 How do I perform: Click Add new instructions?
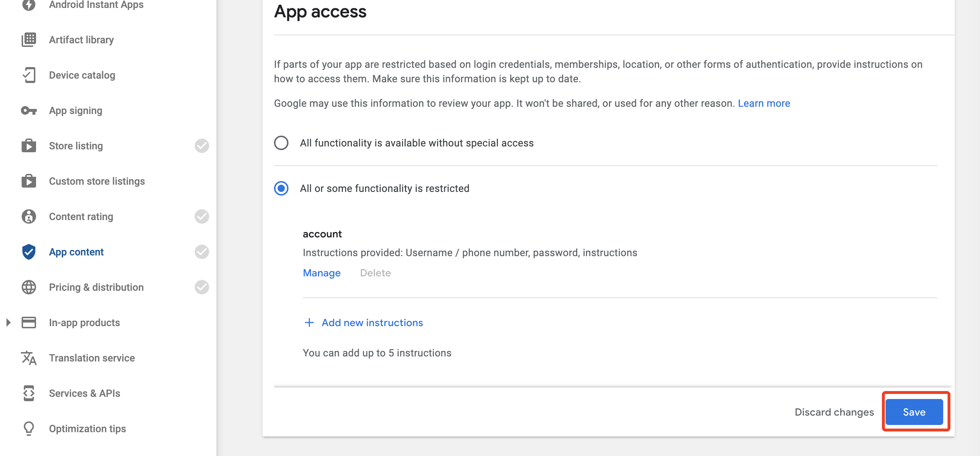click(372, 323)
